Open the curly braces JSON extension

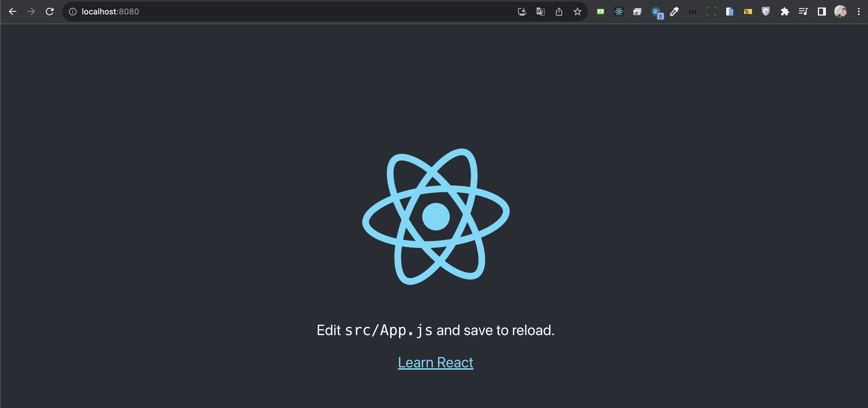click(692, 12)
